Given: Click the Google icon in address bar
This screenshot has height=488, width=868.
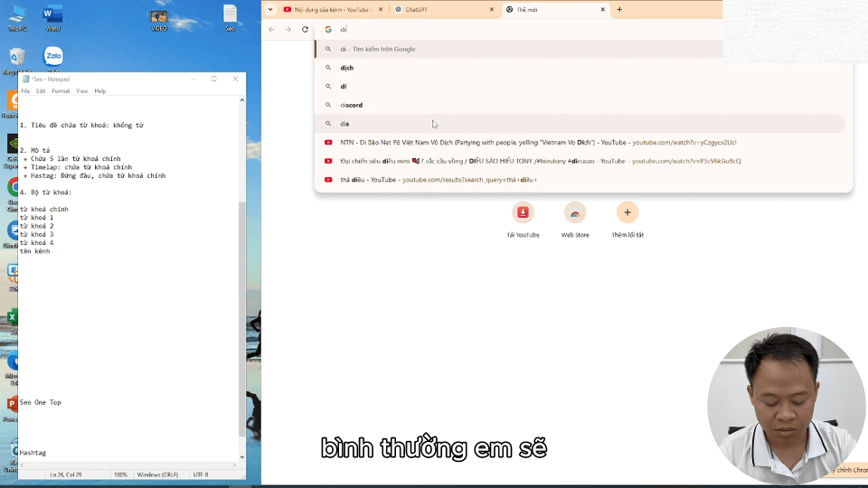Looking at the screenshot, I should pos(328,29).
